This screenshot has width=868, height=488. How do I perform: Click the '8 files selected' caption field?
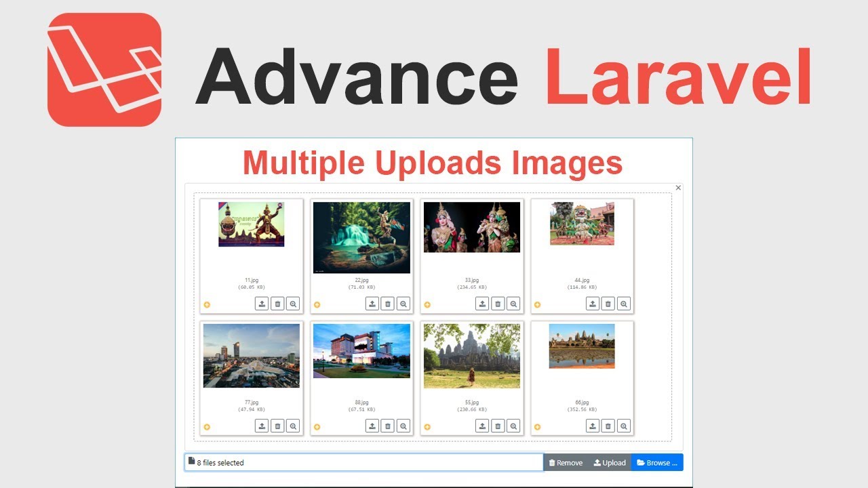point(364,462)
